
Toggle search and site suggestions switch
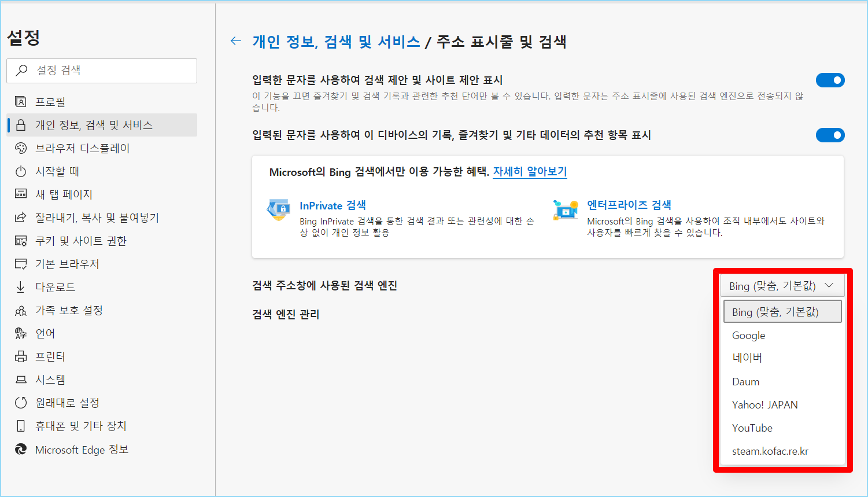tap(830, 80)
